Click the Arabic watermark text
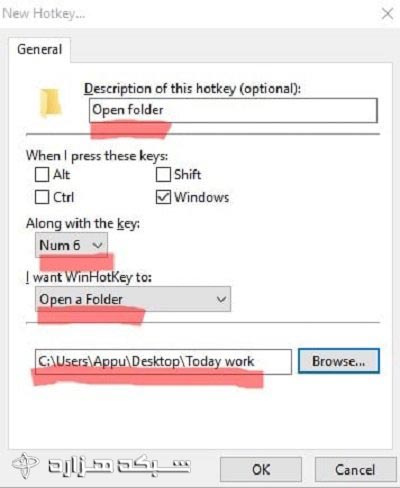 point(119,466)
